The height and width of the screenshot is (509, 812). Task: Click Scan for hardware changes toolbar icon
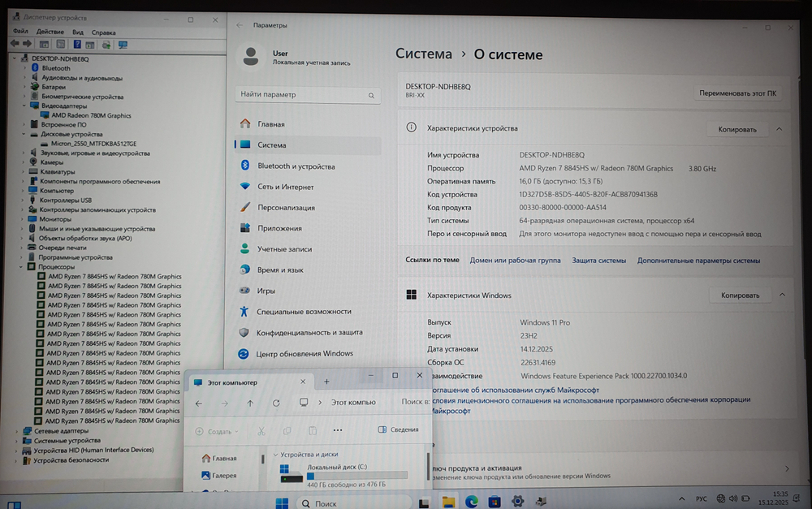click(106, 45)
